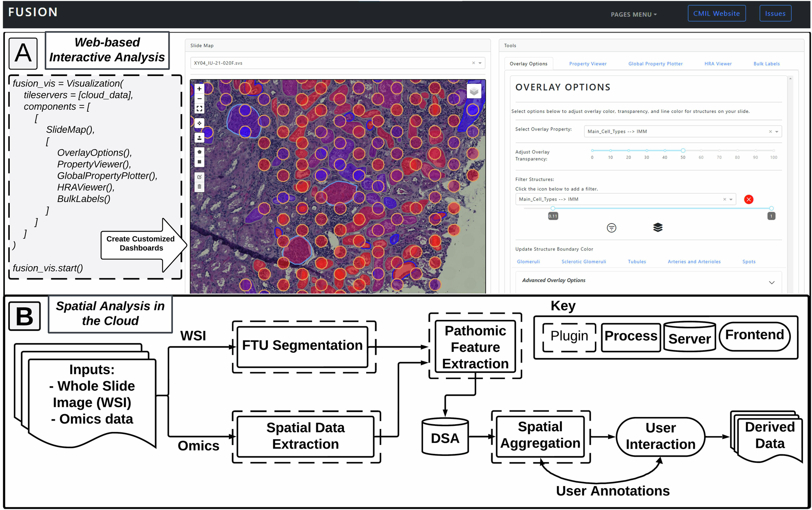The width and height of the screenshot is (812, 510).
Task: Switch to the Property Viewer tab
Action: pyautogui.click(x=587, y=64)
